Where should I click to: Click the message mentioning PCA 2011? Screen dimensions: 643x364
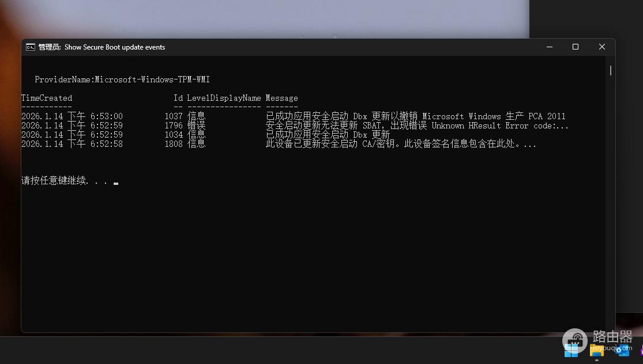[416, 116]
